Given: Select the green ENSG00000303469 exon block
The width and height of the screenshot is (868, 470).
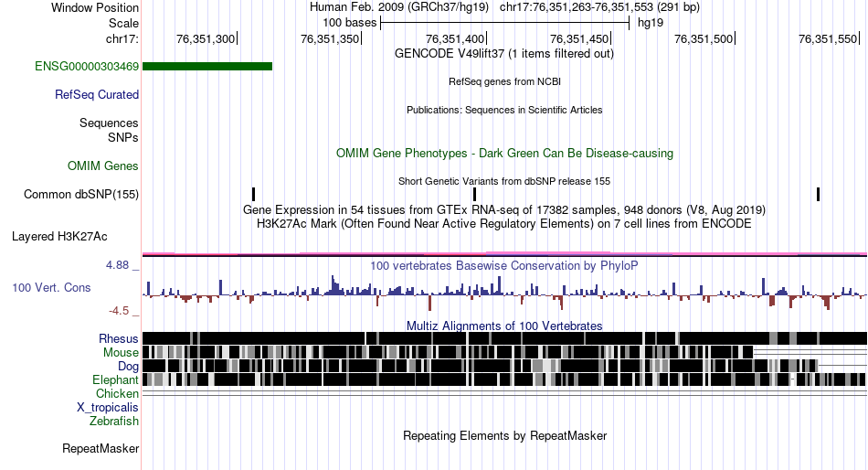Looking at the screenshot, I should (x=207, y=67).
